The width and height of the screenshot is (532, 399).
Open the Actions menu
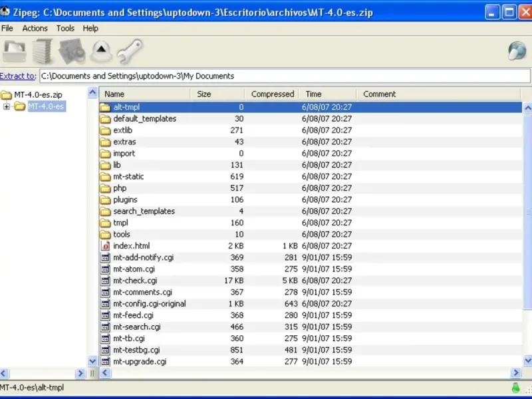coord(35,28)
